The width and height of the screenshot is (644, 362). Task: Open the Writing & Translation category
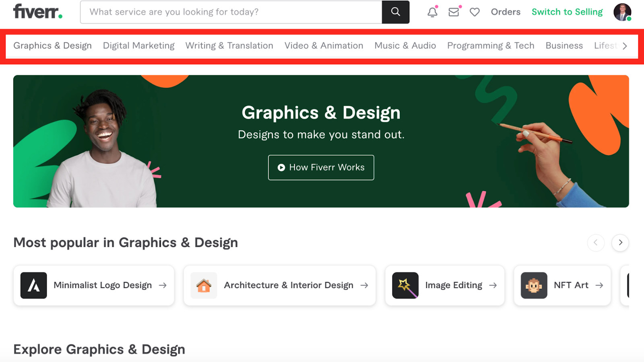(229, 46)
